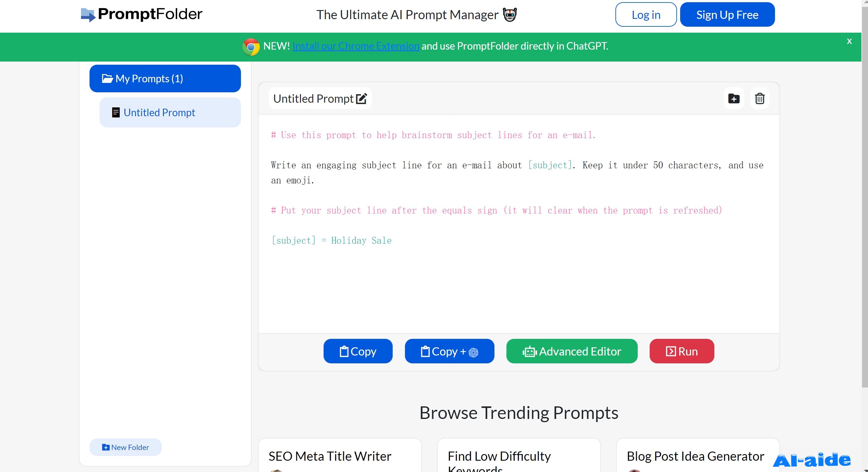The width and height of the screenshot is (868, 472).
Task: Open Find Low Difficulty Keywords card
Action: [519, 455]
